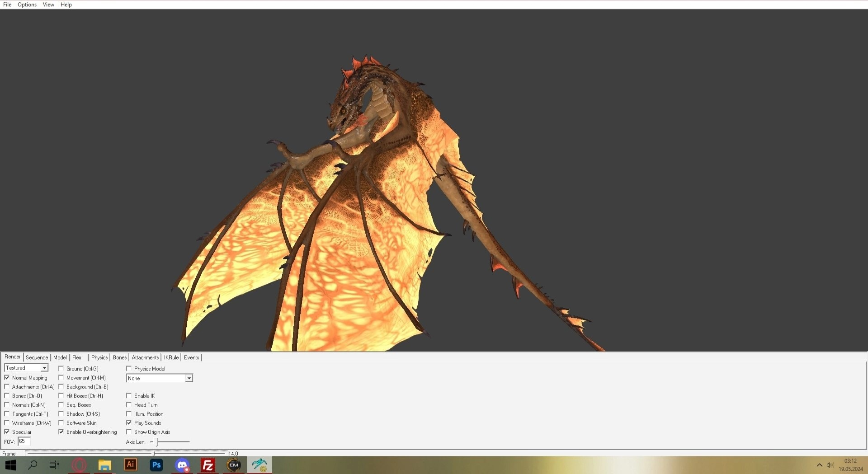The width and height of the screenshot is (868, 474).
Task: Open the clock and date flyout
Action: point(851,465)
